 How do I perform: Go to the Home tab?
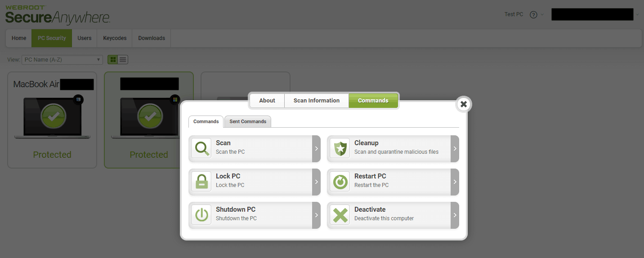pos(19,38)
